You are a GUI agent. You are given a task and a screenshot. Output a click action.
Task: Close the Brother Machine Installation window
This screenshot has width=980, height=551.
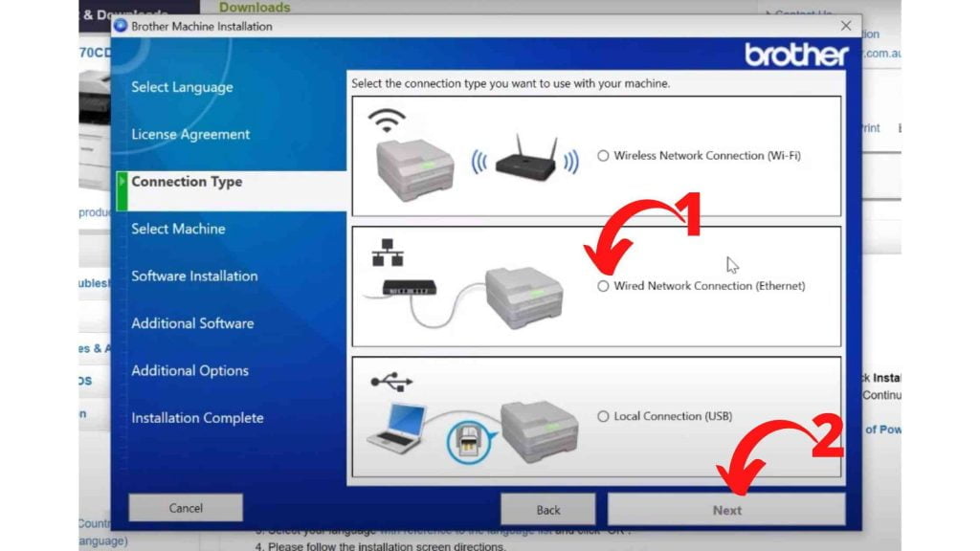click(846, 26)
